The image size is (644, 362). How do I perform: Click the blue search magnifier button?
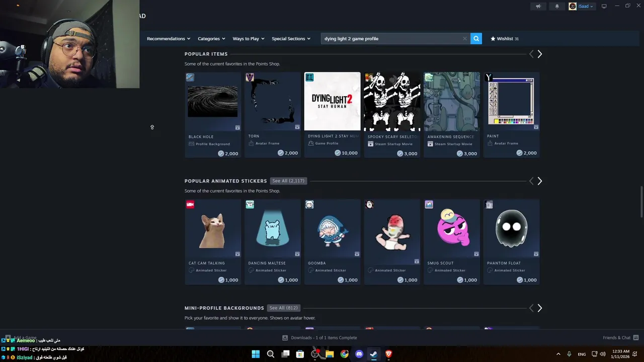pyautogui.click(x=476, y=39)
